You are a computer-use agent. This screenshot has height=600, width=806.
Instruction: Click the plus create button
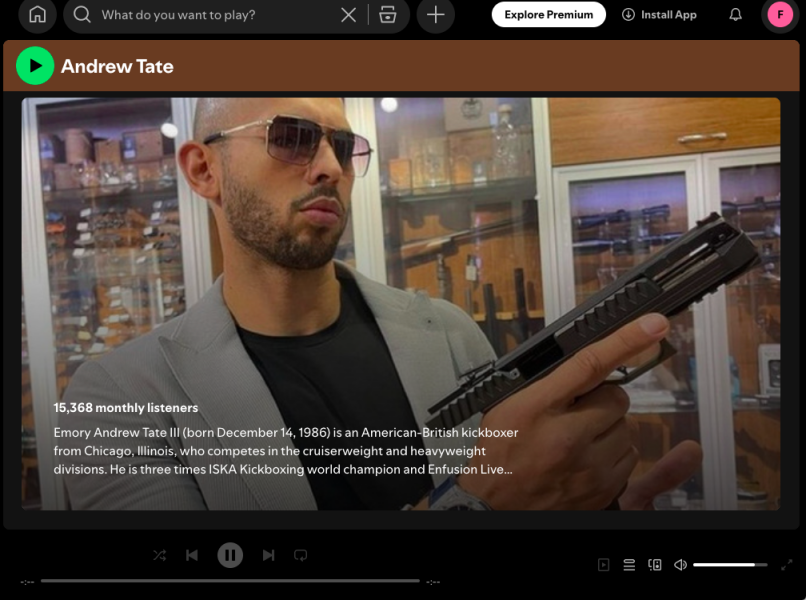(x=436, y=15)
